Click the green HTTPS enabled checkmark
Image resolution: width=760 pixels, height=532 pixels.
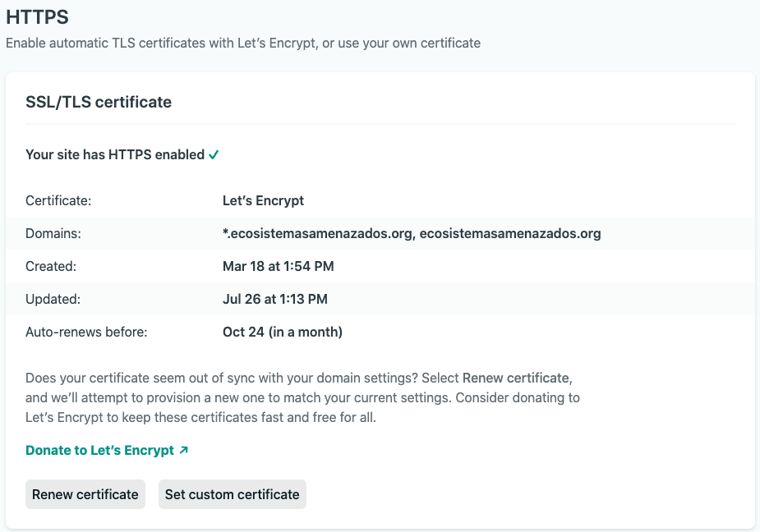214,154
